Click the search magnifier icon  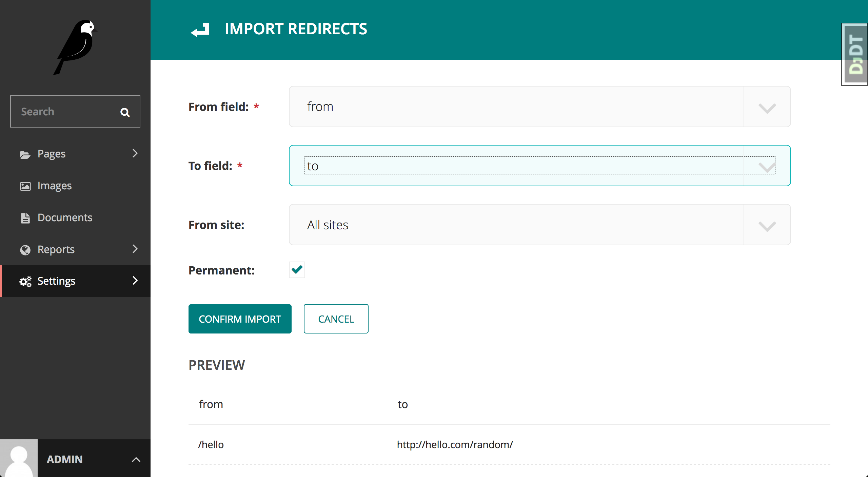coord(125,112)
